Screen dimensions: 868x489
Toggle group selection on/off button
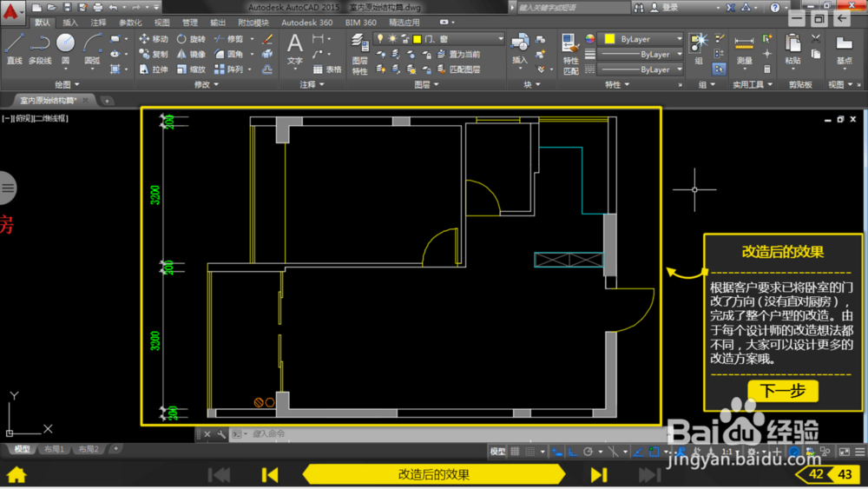tap(719, 69)
